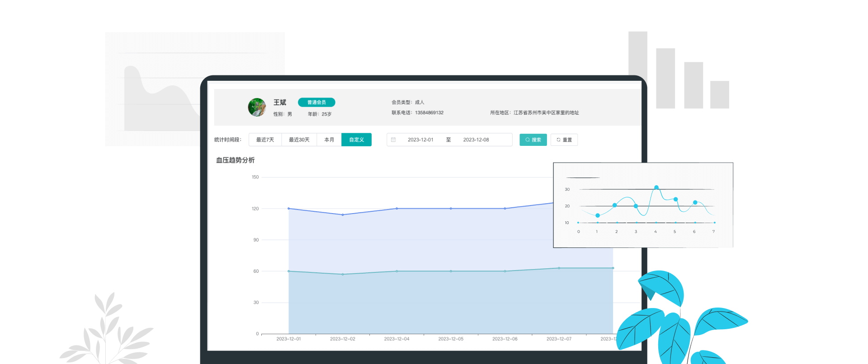
Task: Click the magnifier icon on 搜索 button
Action: coord(527,140)
